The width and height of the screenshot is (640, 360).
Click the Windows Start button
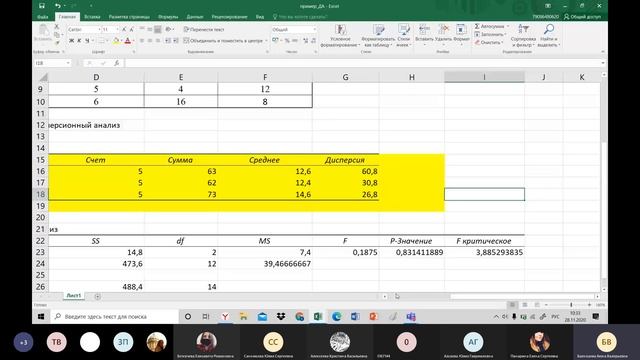click(x=41, y=316)
